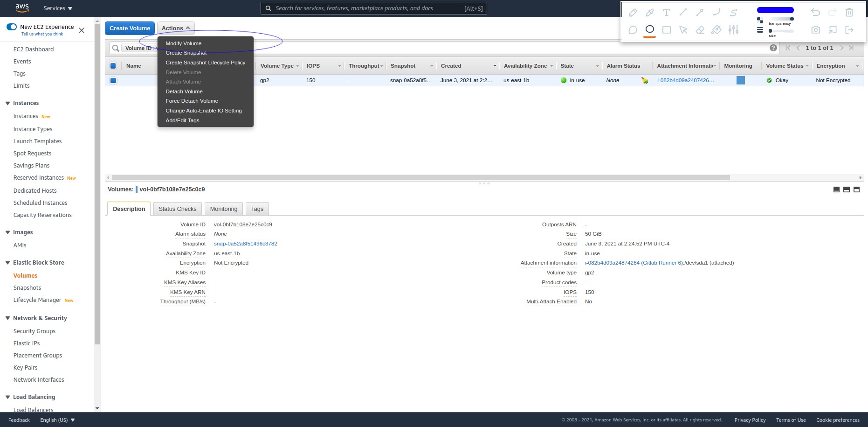Viewport: 868px width, 427px height.
Task: Select the curved line tool
Action: point(716,12)
